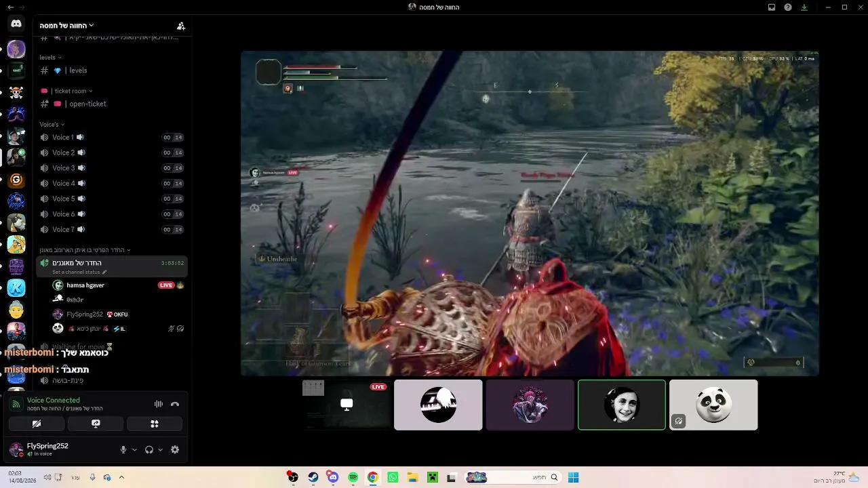Select FlySpring252 in voice list
868x488 pixels.
click(117, 314)
